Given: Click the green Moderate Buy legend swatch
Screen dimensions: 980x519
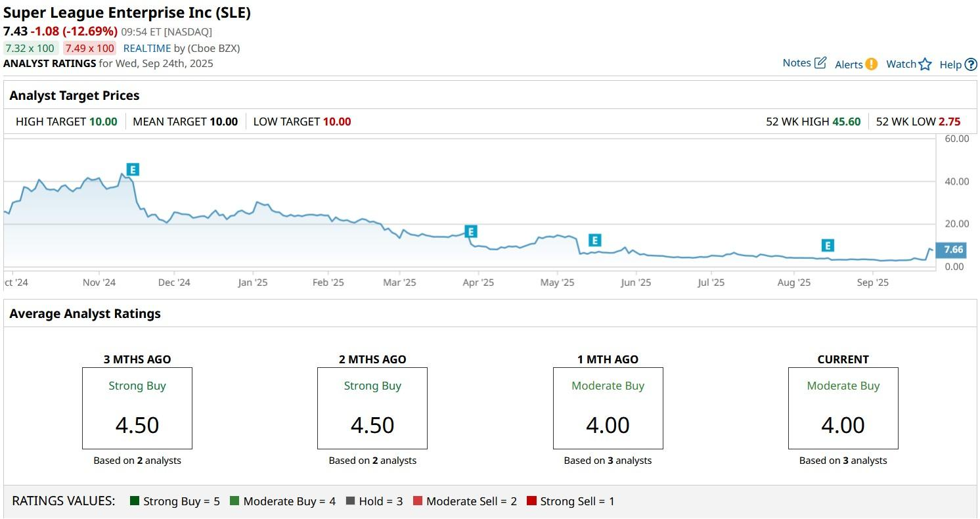Looking at the screenshot, I should point(234,501).
